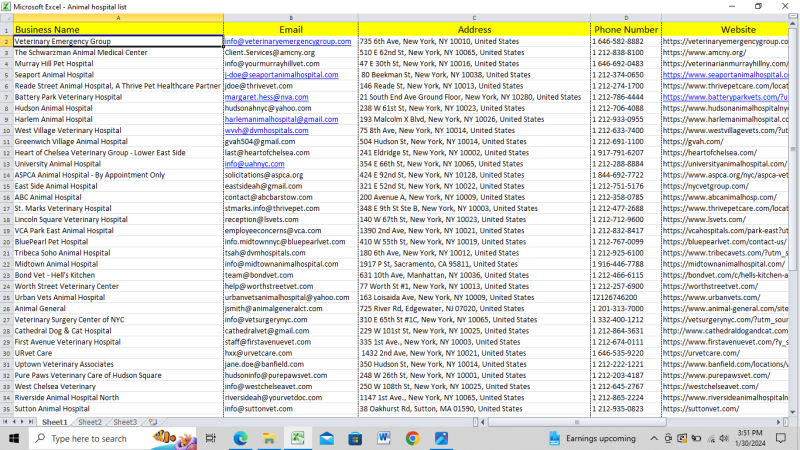
Task: Click the scroll down arrow of vertical scrollbar
Action: pos(793,412)
